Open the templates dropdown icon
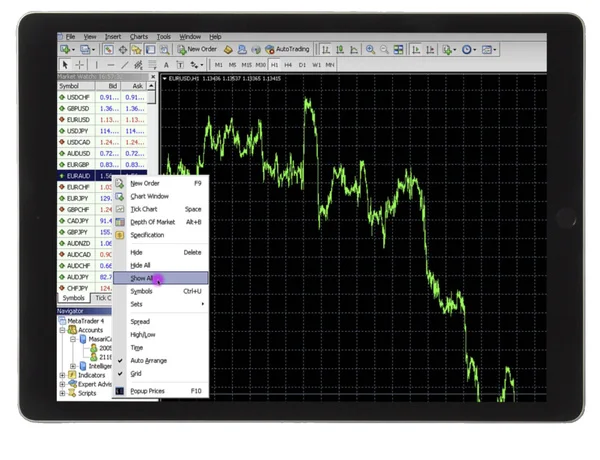The width and height of the screenshot is (600, 460). pyautogui.click(x=489, y=49)
